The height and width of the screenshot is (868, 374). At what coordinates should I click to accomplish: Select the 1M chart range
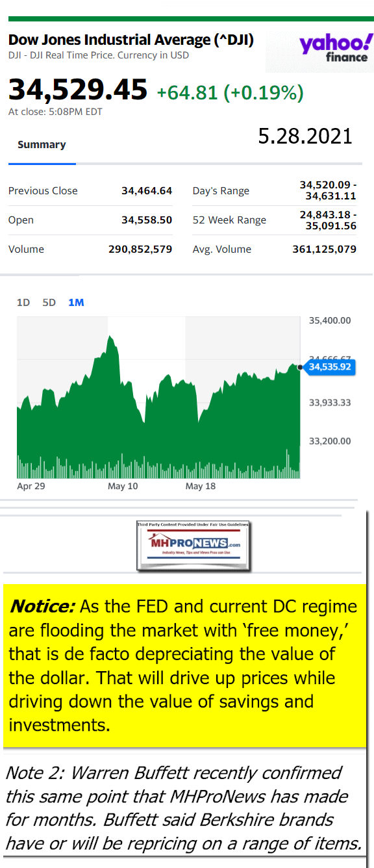pyautogui.click(x=76, y=302)
